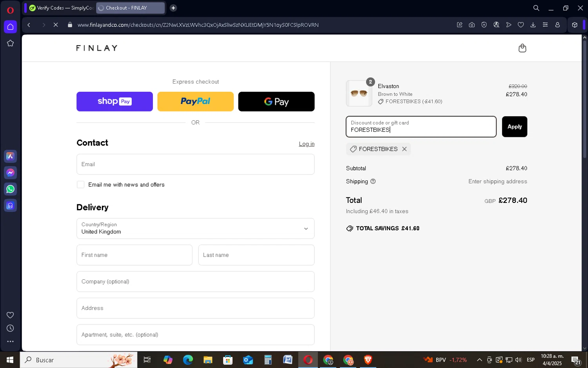Open profile account icon in toolbar
Image resolution: width=588 pixels, height=368 pixels.
557,25
